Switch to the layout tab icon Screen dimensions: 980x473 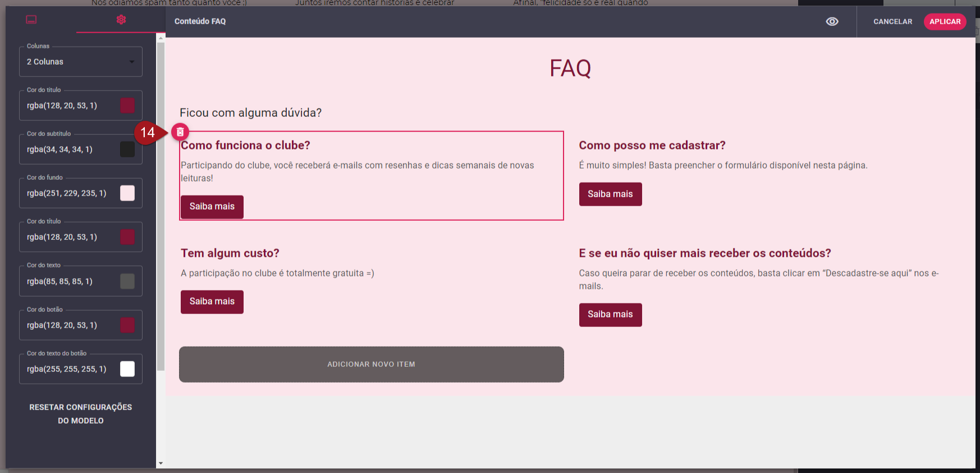click(31, 20)
